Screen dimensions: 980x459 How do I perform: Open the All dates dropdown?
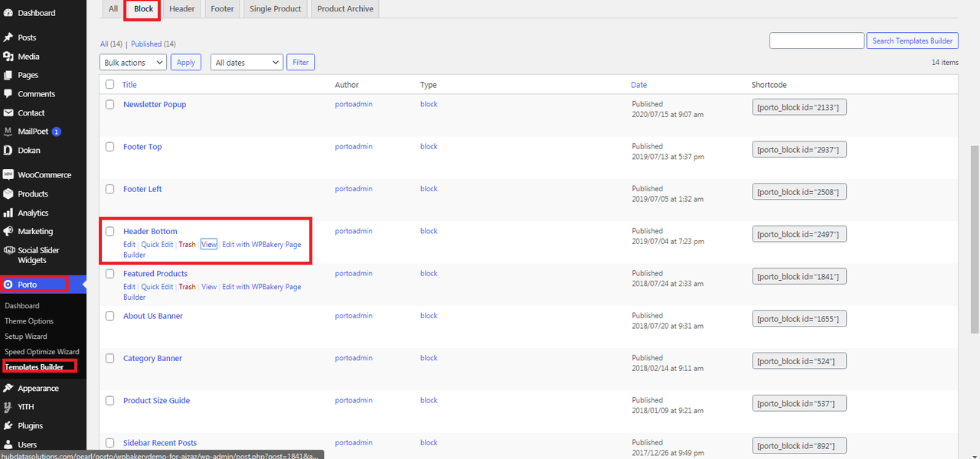click(247, 63)
